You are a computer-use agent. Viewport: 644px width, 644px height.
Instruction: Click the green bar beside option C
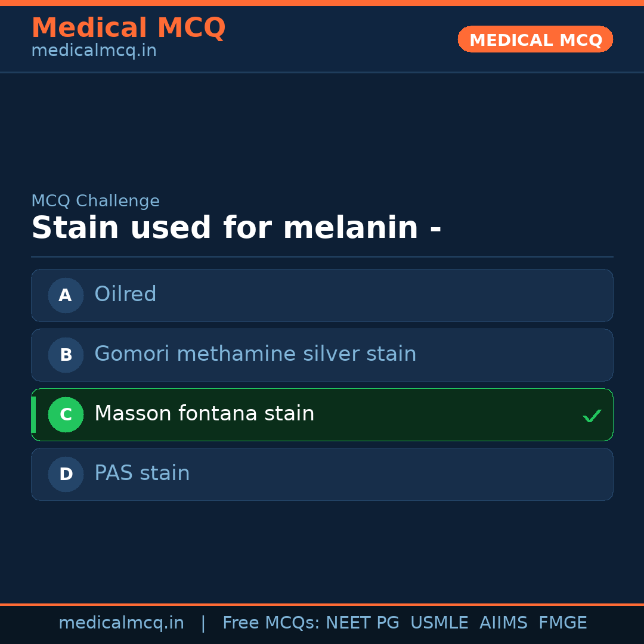(x=33, y=414)
